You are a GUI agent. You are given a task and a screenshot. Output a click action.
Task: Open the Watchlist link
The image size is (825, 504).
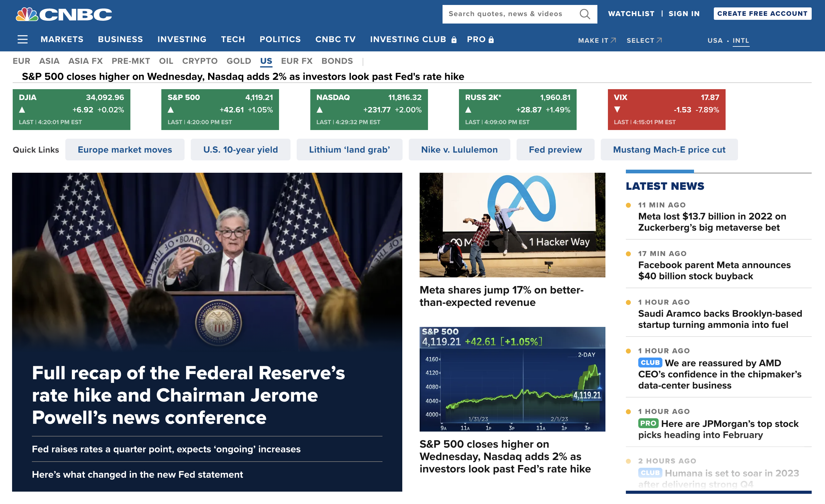(x=631, y=14)
